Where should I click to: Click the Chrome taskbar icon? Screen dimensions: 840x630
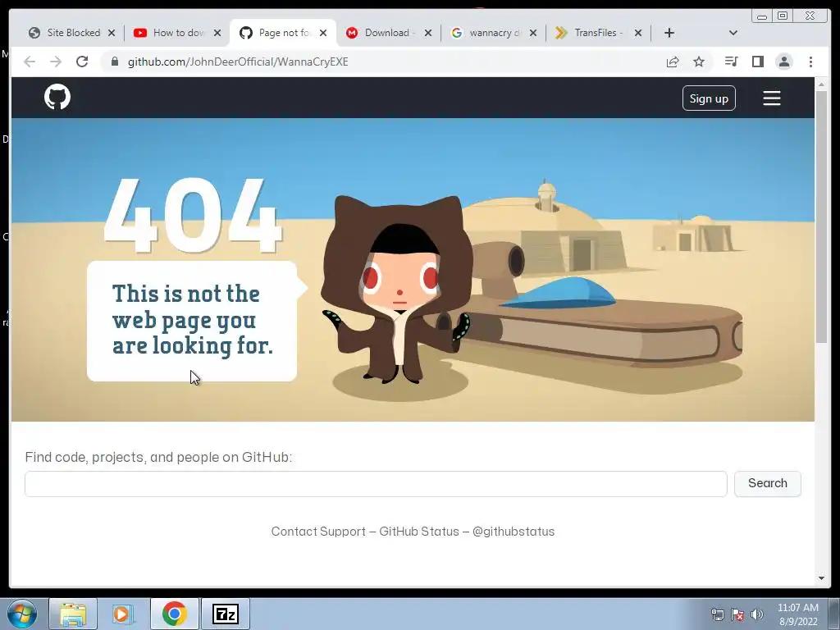pyautogui.click(x=174, y=614)
